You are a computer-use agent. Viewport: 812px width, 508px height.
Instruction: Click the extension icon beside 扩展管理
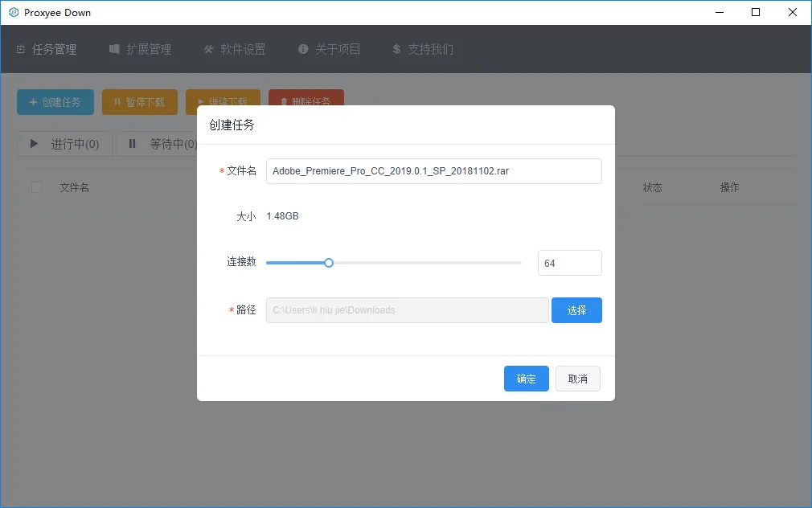click(114, 49)
